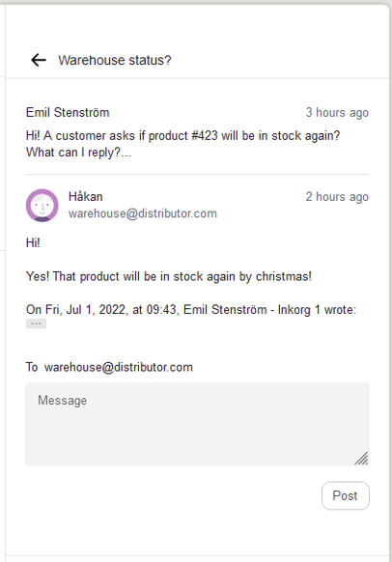Click into the Message text area
The image size is (392, 562).
197,424
